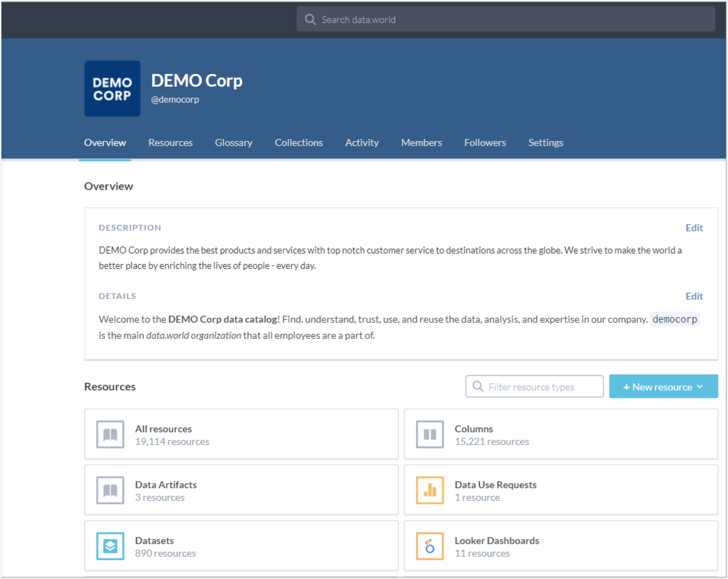Open the All resources book icon
Screen dimensions: 728x579
(110, 434)
